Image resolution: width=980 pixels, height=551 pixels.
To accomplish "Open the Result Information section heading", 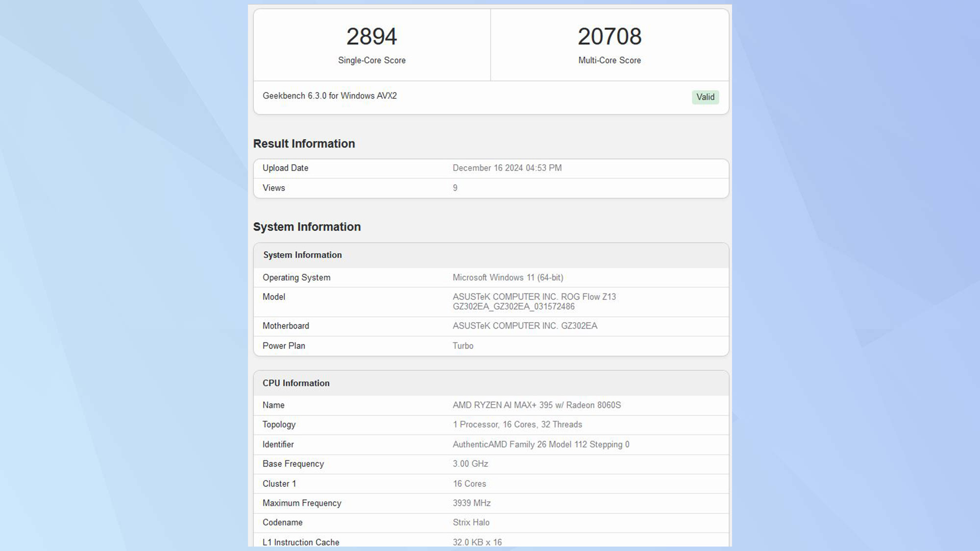I will click(x=303, y=144).
